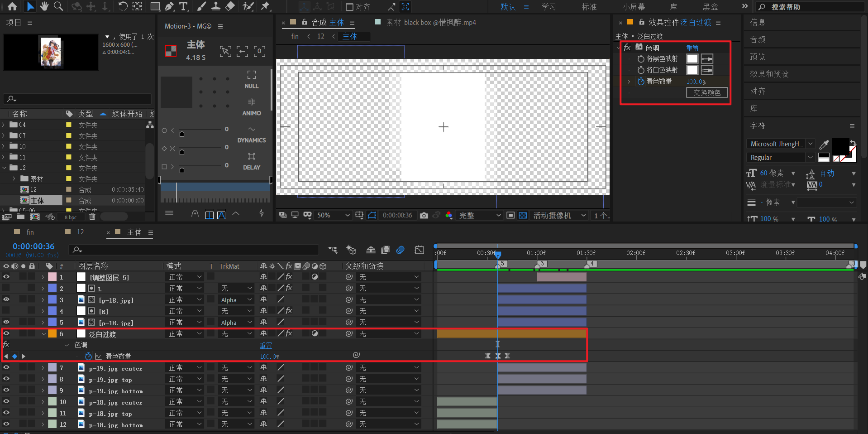Image resolution: width=868 pixels, height=434 pixels.
Task: Click the show channel RGB icon
Action: click(x=449, y=215)
